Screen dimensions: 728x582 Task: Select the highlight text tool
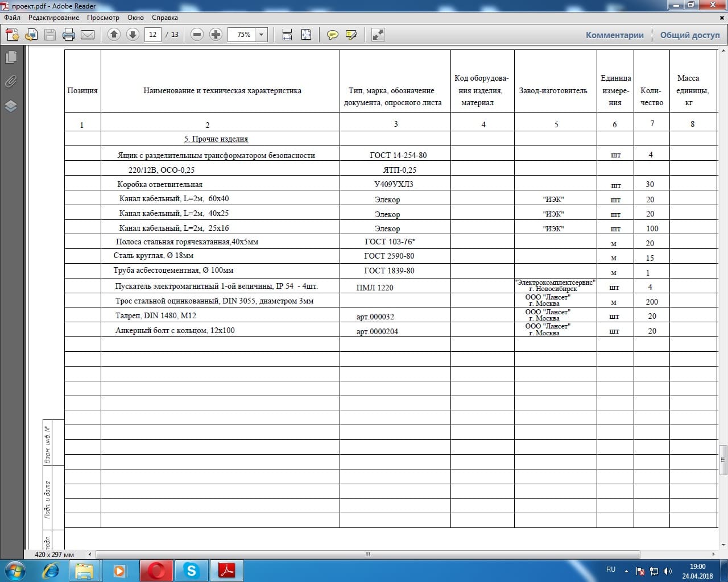click(351, 35)
